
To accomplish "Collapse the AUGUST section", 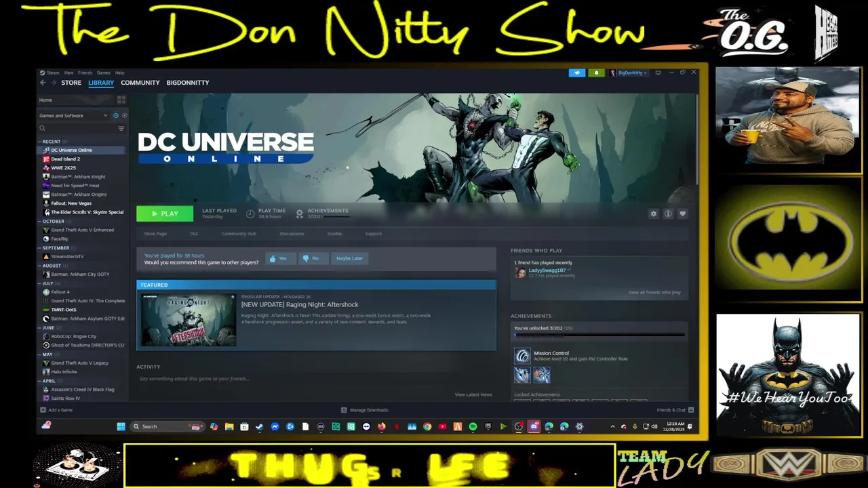I will [52, 266].
